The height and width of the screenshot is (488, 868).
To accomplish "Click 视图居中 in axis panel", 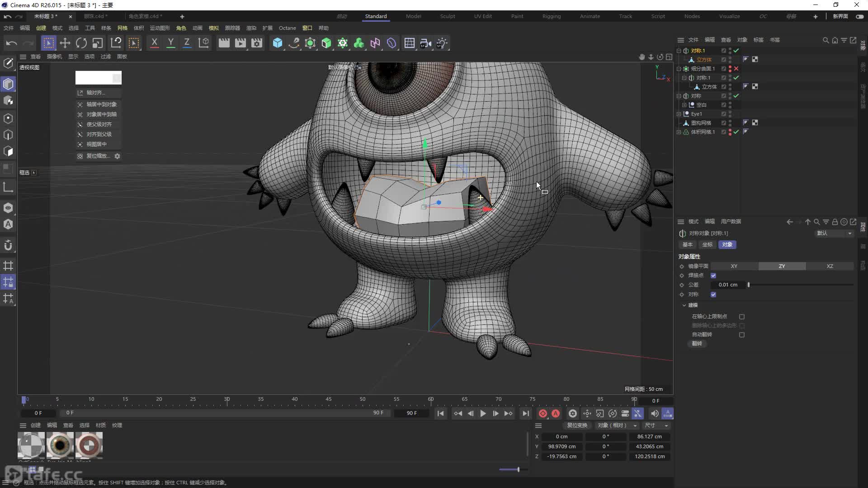I will (x=98, y=144).
